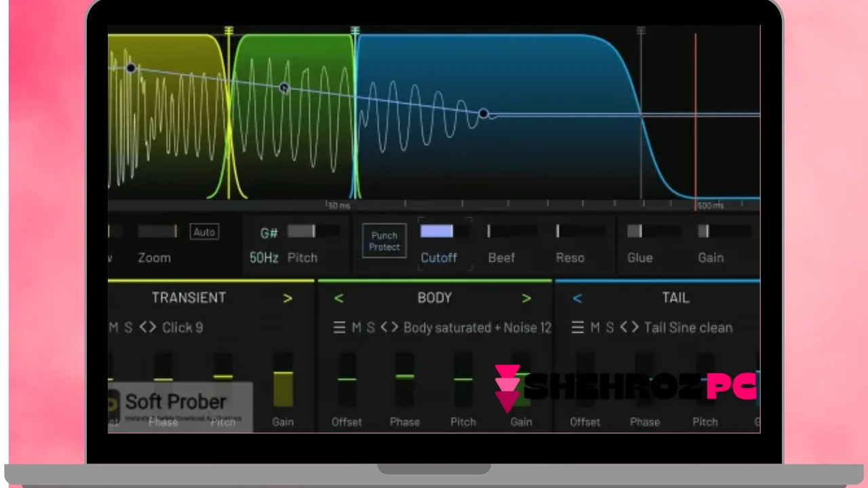Open the Click 9 transient preset name

click(182, 328)
